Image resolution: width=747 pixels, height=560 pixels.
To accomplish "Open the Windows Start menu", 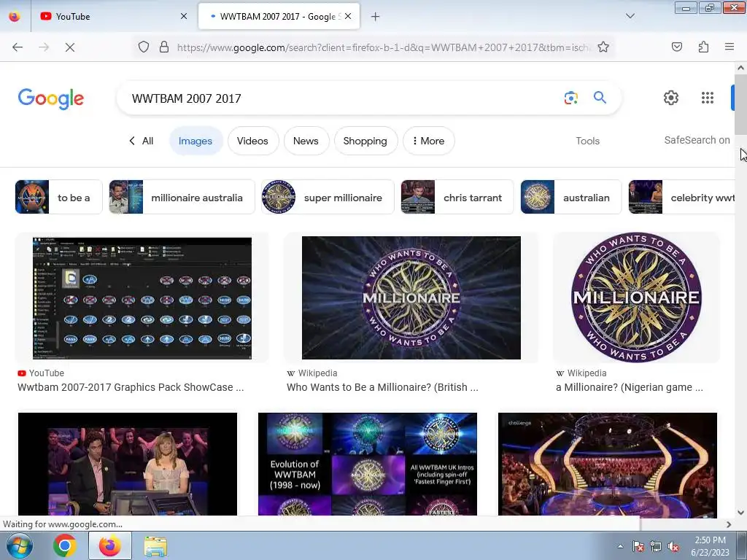I will (x=20, y=545).
